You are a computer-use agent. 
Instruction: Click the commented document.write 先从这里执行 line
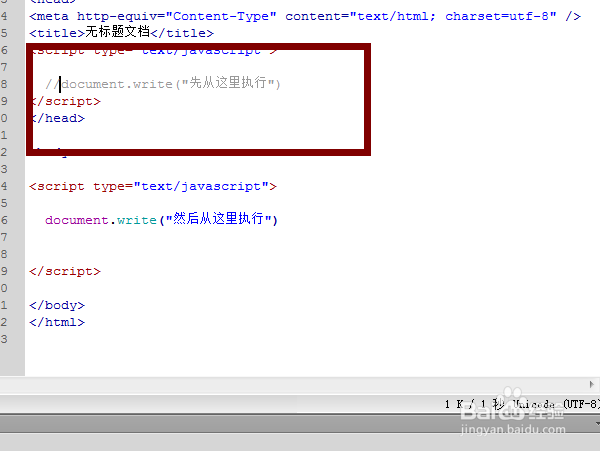pyautogui.click(x=163, y=83)
